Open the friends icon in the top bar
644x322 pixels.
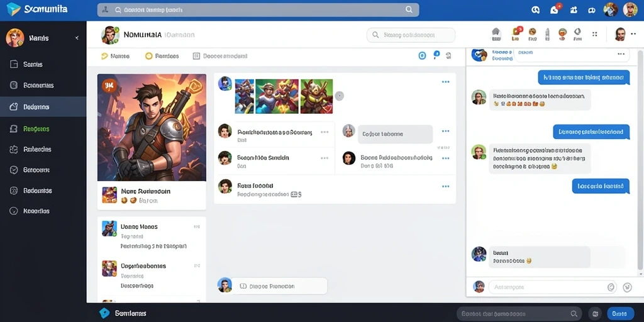(x=574, y=10)
